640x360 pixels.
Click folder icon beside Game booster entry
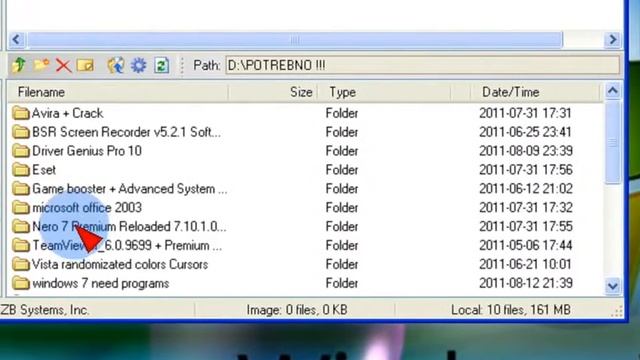(20, 189)
